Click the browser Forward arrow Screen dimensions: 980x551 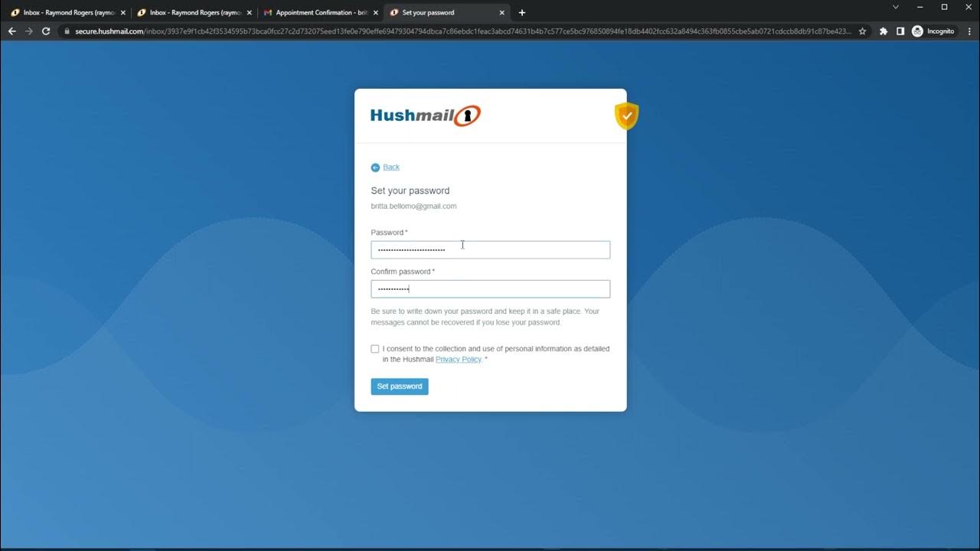coord(29,31)
